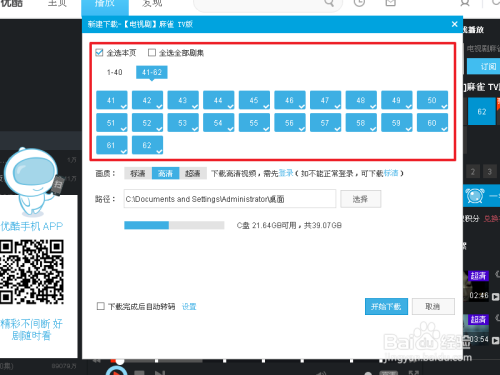This screenshot has height=375, width=500.
Task: Uncheck the 全选本页 checkbox
Action: coord(99,53)
